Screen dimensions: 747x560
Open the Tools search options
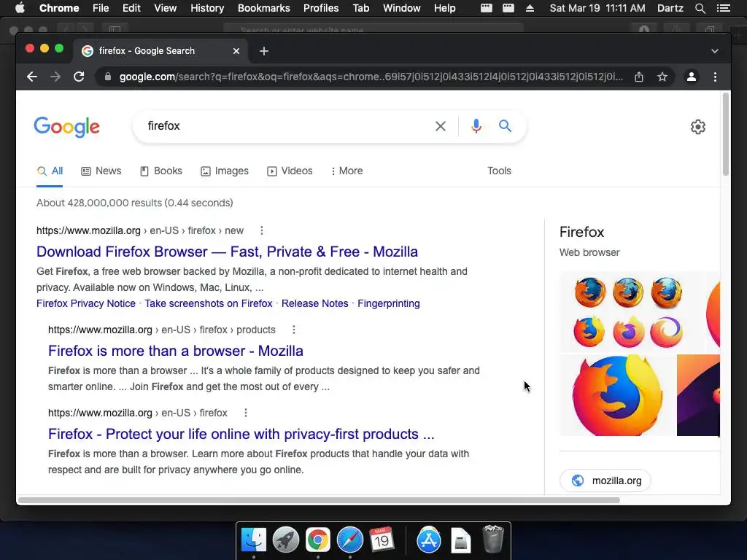pyautogui.click(x=499, y=171)
